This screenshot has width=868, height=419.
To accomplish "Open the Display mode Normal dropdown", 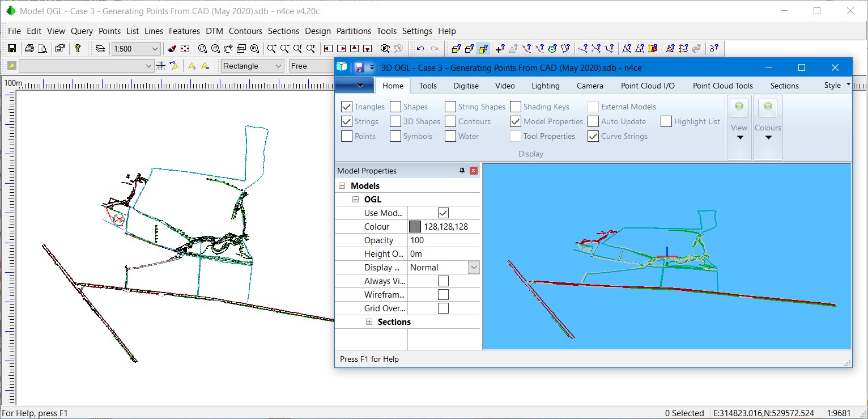I will (x=474, y=268).
